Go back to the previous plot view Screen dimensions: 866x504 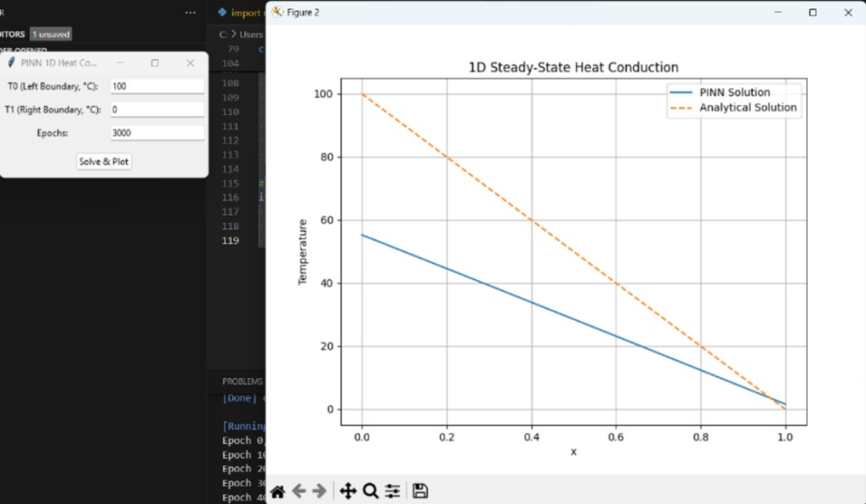click(x=299, y=491)
